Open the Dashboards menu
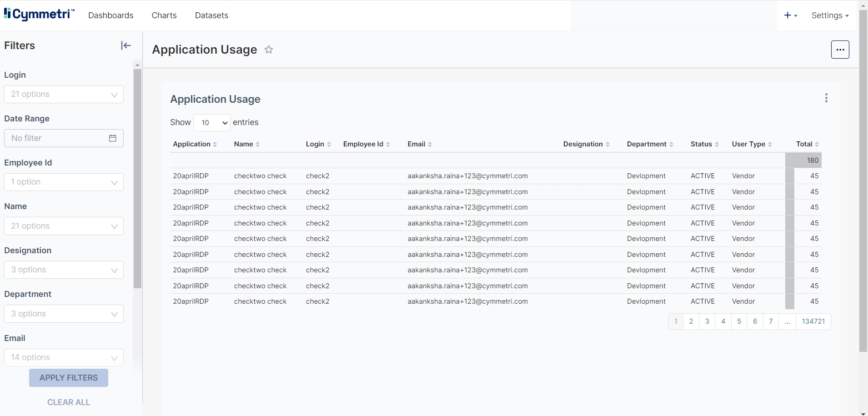 click(111, 15)
